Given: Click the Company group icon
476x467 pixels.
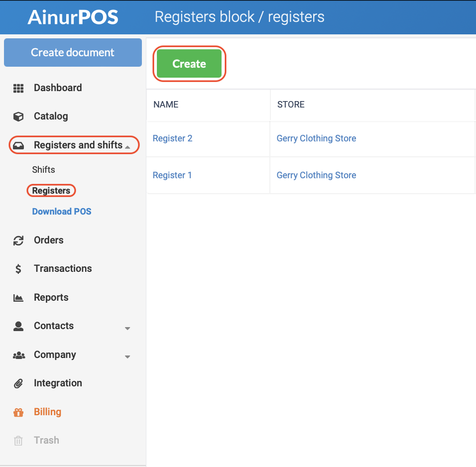Looking at the screenshot, I should (19, 355).
